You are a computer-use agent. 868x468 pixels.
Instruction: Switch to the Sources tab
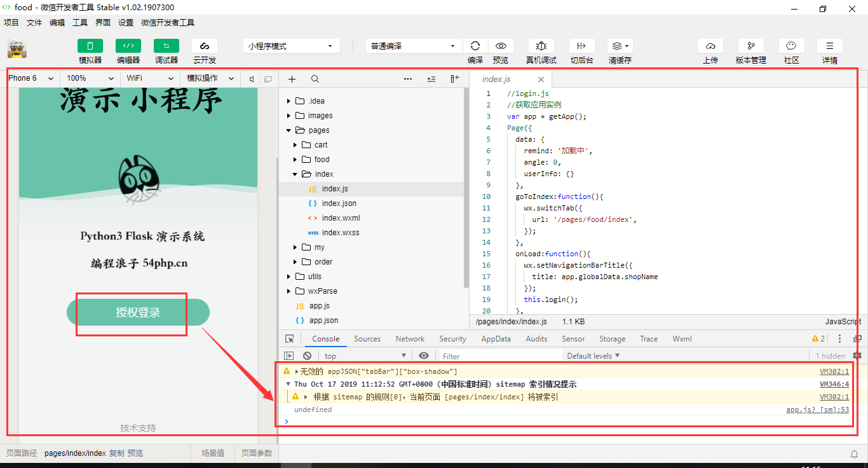click(x=367, y=339)
